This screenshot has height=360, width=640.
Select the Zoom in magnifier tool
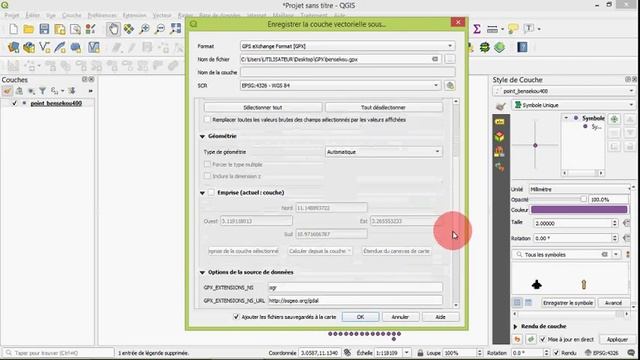pyautogui.click(x=144, y=29)
